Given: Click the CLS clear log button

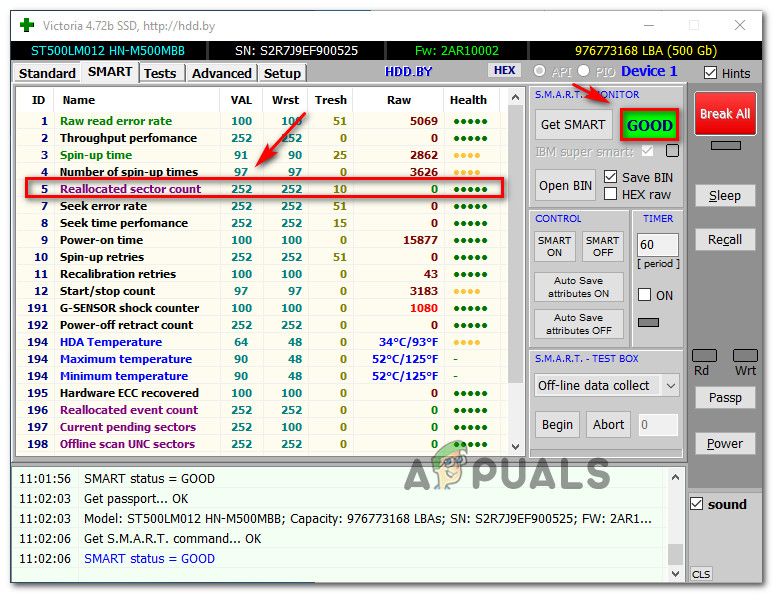Looking at the screenshot, I should [x=701, y=574].
